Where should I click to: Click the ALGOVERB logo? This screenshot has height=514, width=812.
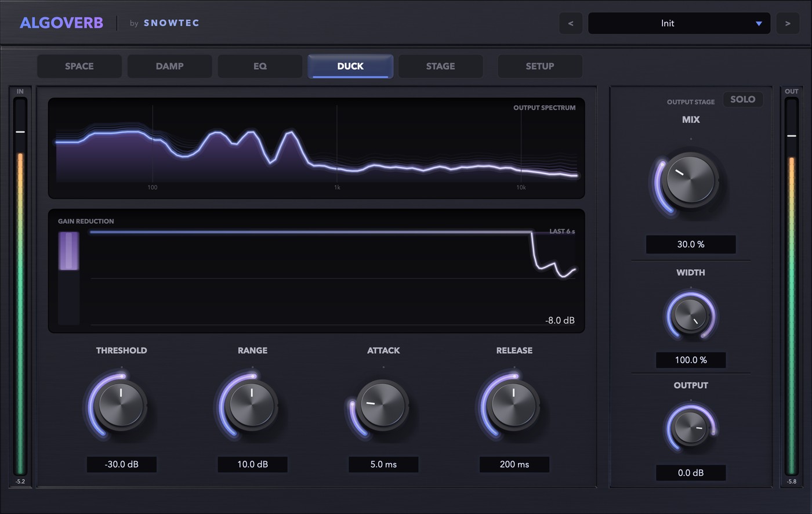pyautogui.click(x=61, y=23)
